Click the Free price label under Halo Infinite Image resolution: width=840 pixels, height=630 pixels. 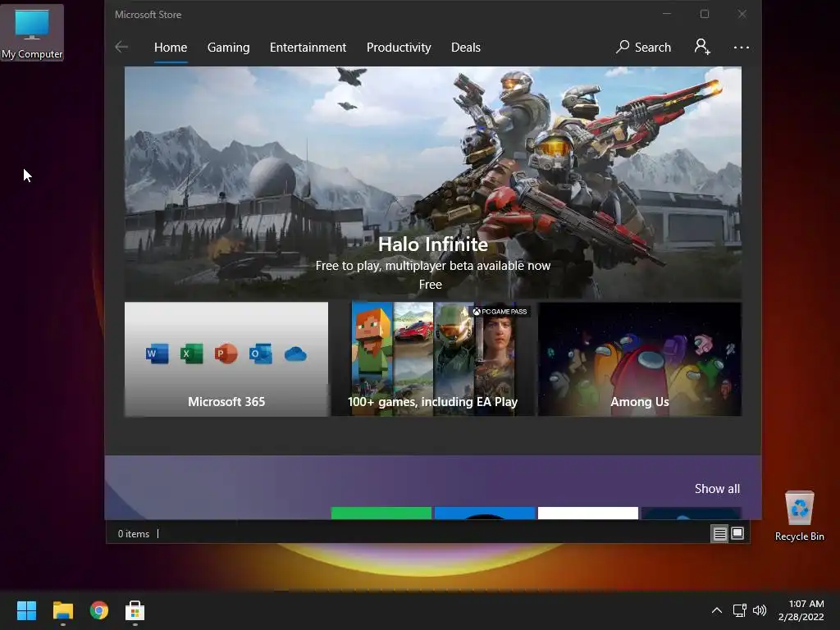point(430,285)
